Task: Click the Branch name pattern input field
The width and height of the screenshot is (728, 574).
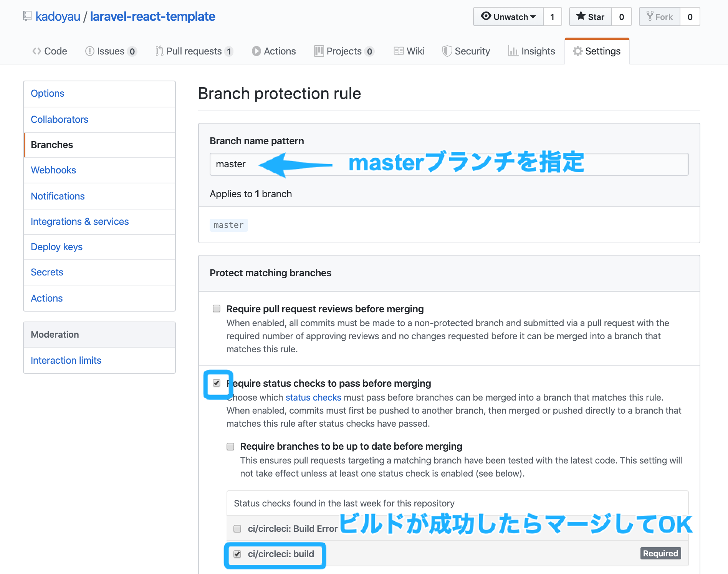Action: pos(449,164)
